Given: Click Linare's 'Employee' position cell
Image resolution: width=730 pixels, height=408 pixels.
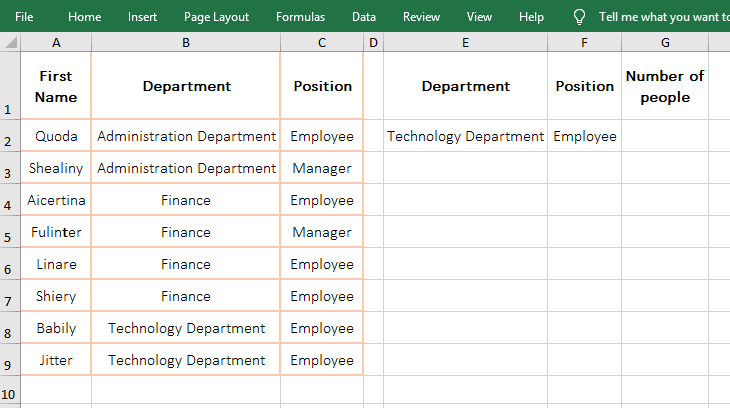Looking at the screenshot, I should pos(322,264).
